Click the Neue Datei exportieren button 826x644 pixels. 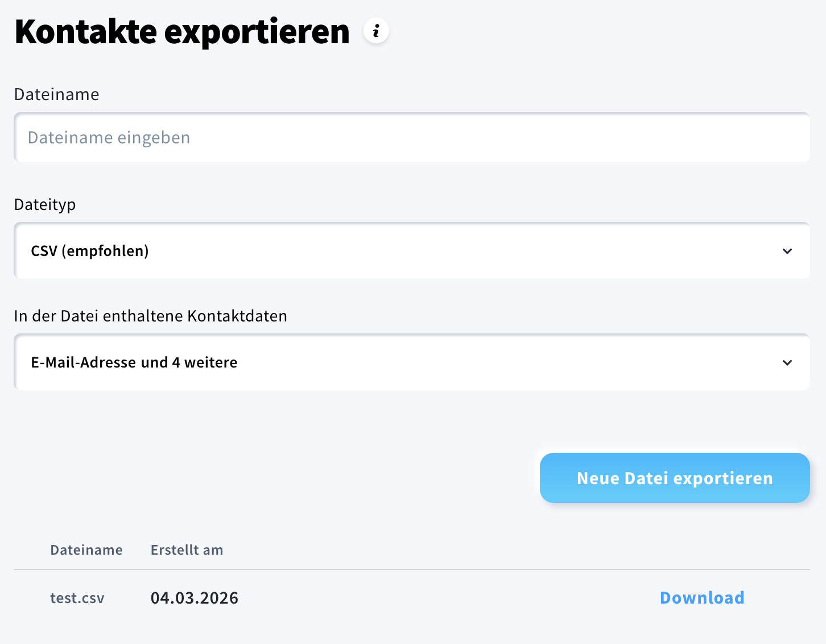tap(674, 478)
